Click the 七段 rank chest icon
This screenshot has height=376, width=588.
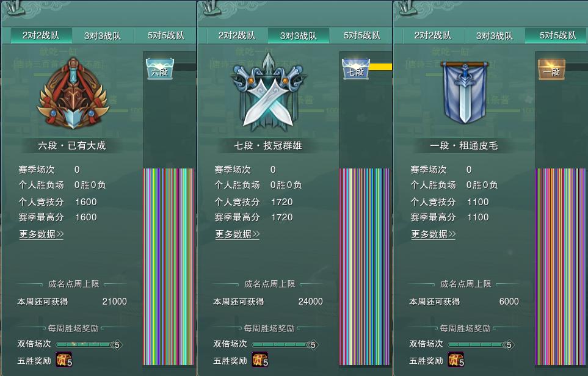coord(356,69)
